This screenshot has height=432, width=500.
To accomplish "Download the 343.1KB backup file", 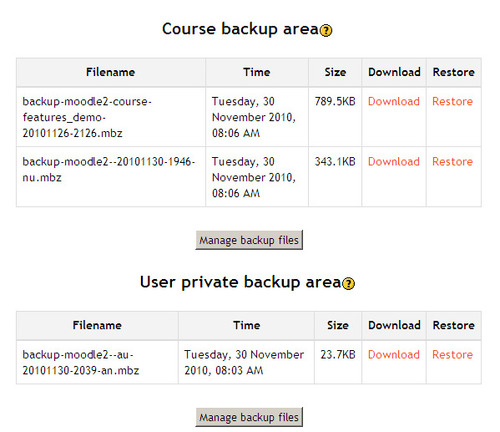I will pos(394,162).
